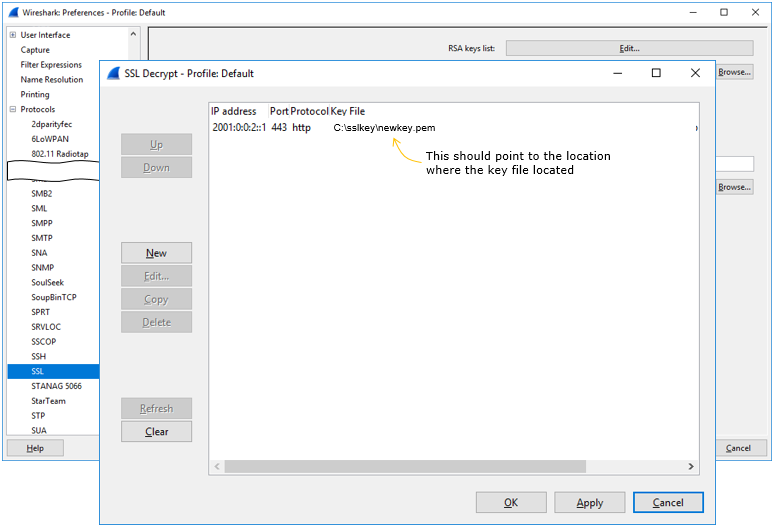Screen dimensions: 775x529
Task: Select the SoulSeek protocol
Action: (x=47, y=282)
